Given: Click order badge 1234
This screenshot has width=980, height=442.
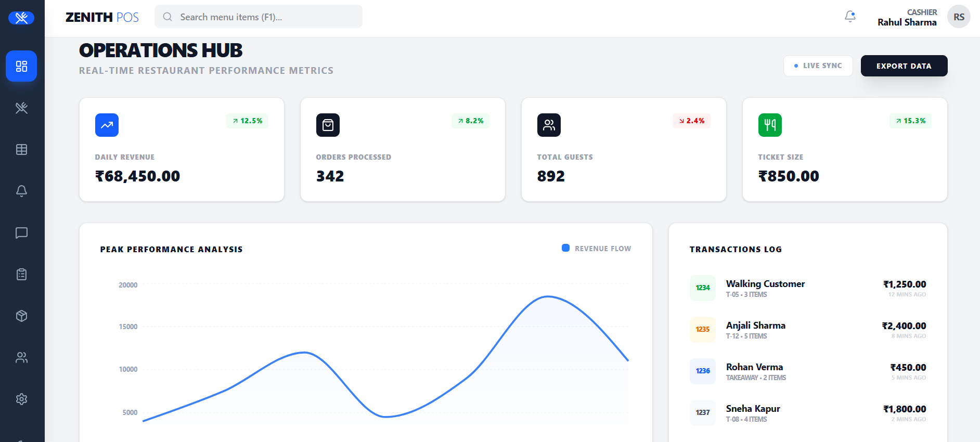Looking at the screenshot, I should pyautogui.click(x=703, y=288).
